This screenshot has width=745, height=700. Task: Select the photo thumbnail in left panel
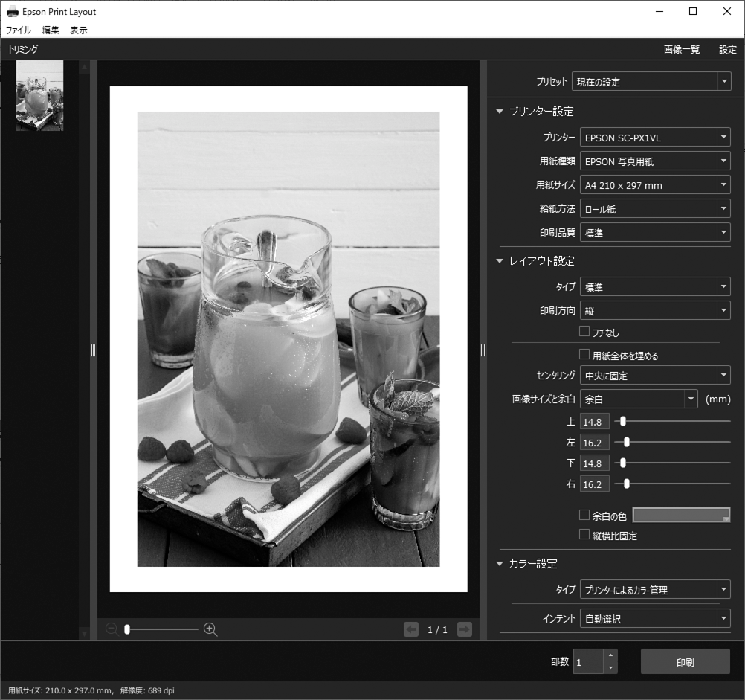39,96
